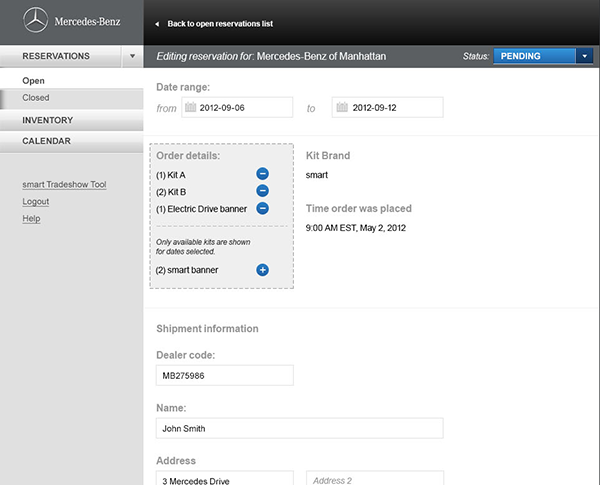
Task: Remove Kit B with minus icon
Action: click(263, 191)
